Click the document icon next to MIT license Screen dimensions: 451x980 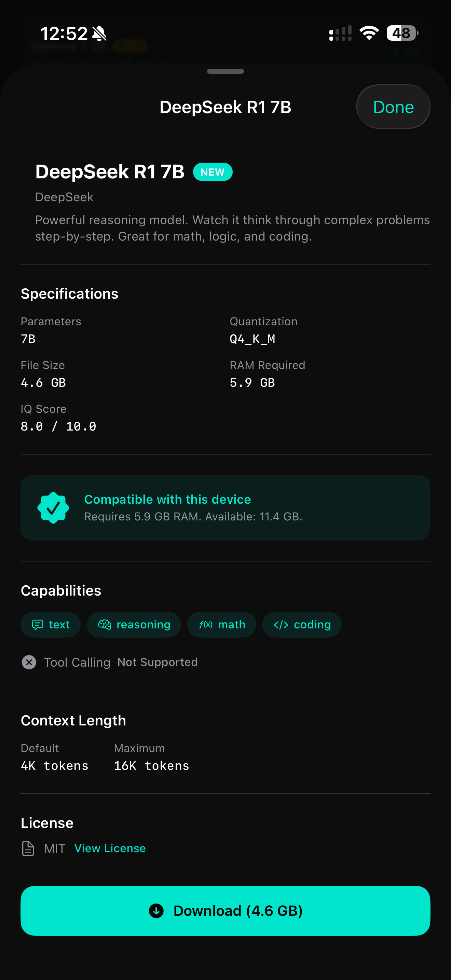point(28,848)
